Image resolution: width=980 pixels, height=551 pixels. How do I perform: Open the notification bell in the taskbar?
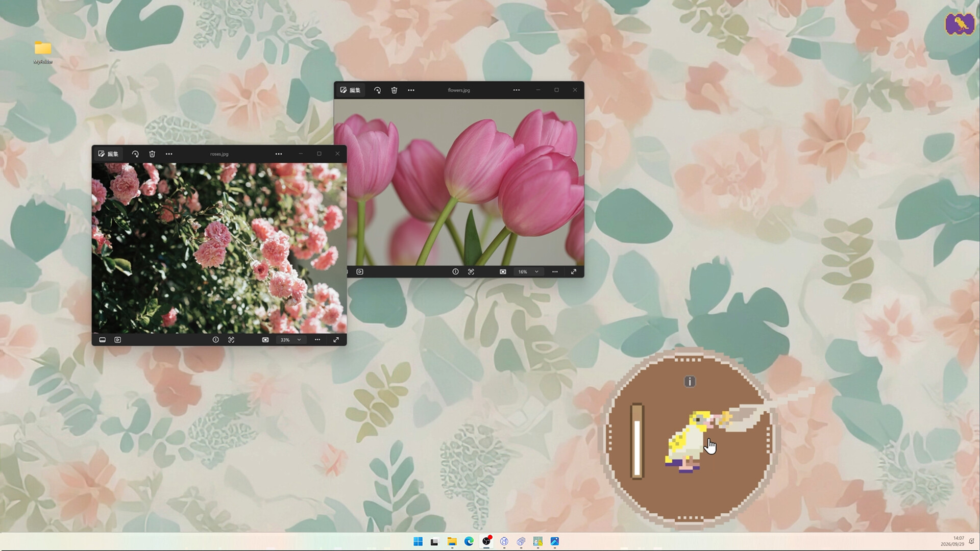click(x=971, y=541)
